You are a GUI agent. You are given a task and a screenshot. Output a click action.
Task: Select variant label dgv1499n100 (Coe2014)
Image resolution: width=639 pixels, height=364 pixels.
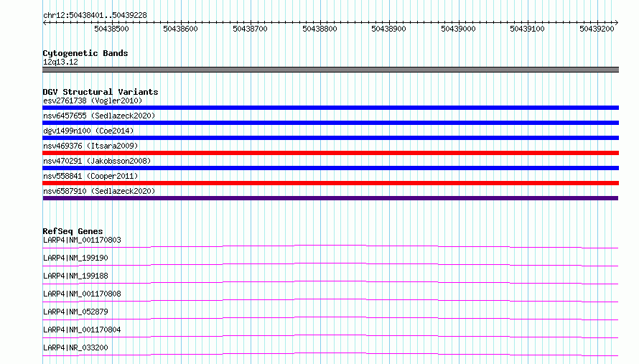(x=88, y=131)
